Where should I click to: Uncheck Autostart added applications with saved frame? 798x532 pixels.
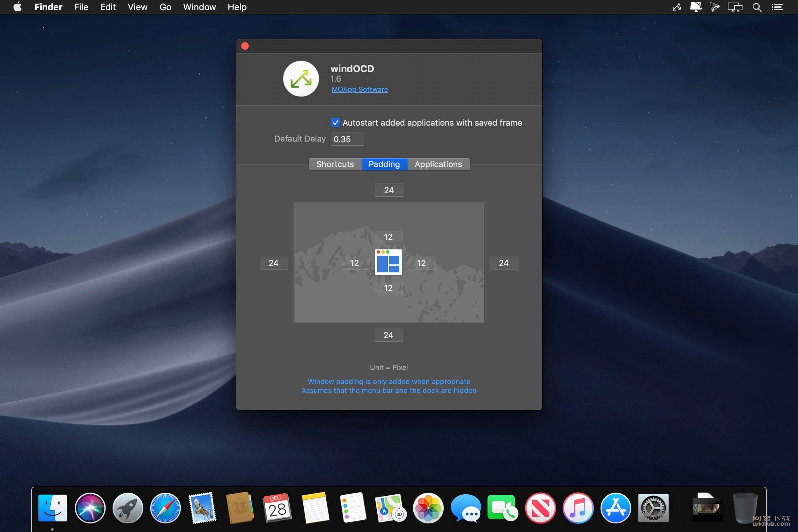tap(335, 122)
